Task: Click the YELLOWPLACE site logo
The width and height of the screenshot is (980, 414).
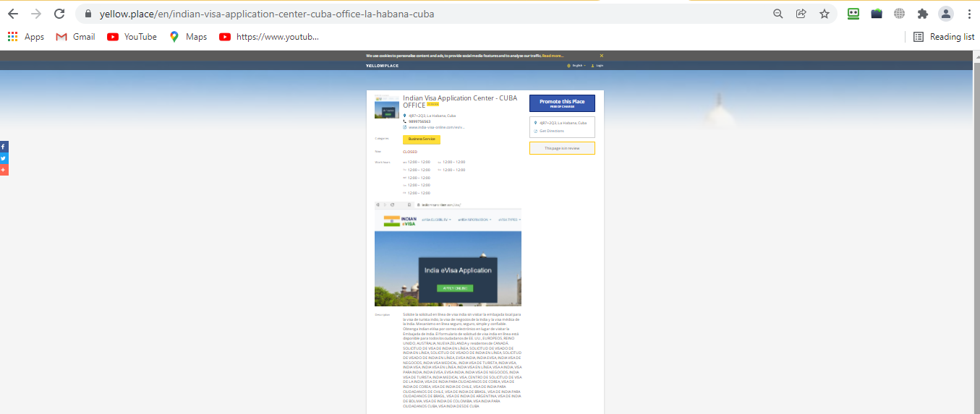Action: (x=382, y=66)
